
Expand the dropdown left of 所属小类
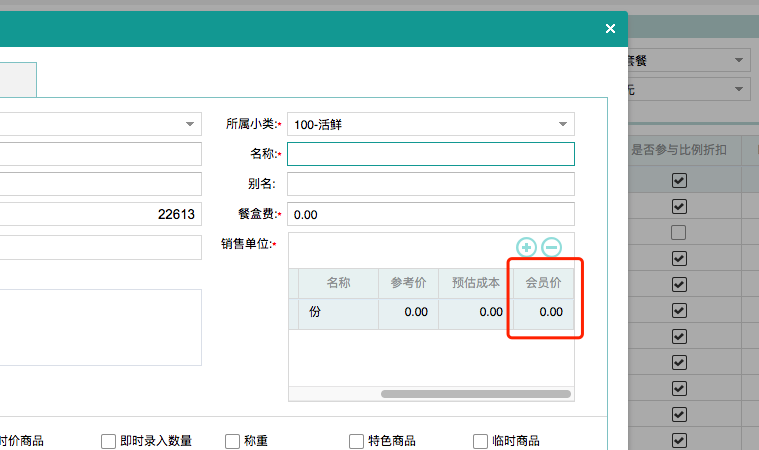[190, 124]
